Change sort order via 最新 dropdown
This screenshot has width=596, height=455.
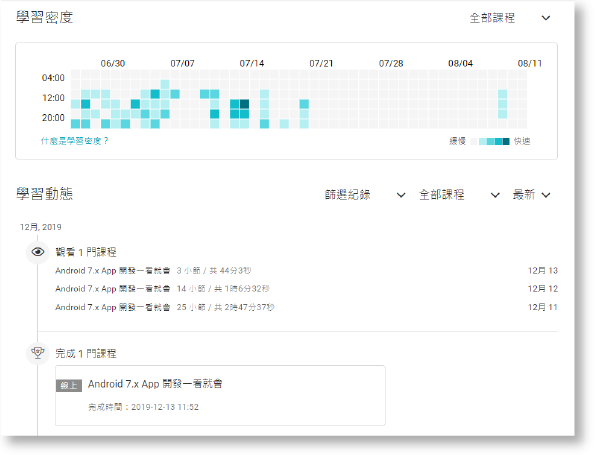click(531, 195)
